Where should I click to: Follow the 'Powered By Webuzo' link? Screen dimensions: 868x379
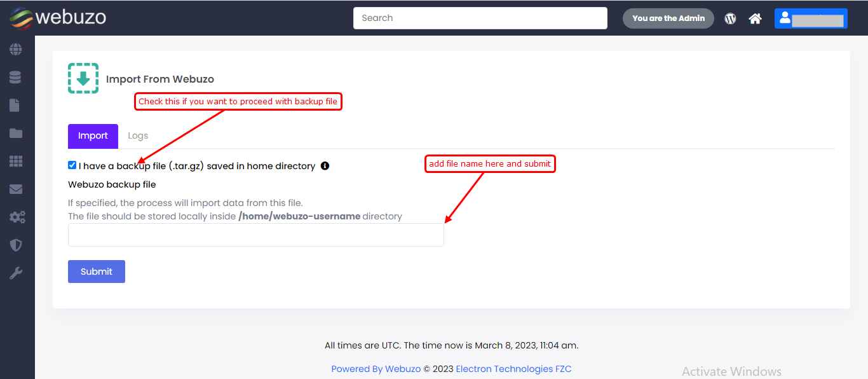[x=376, y=369]
